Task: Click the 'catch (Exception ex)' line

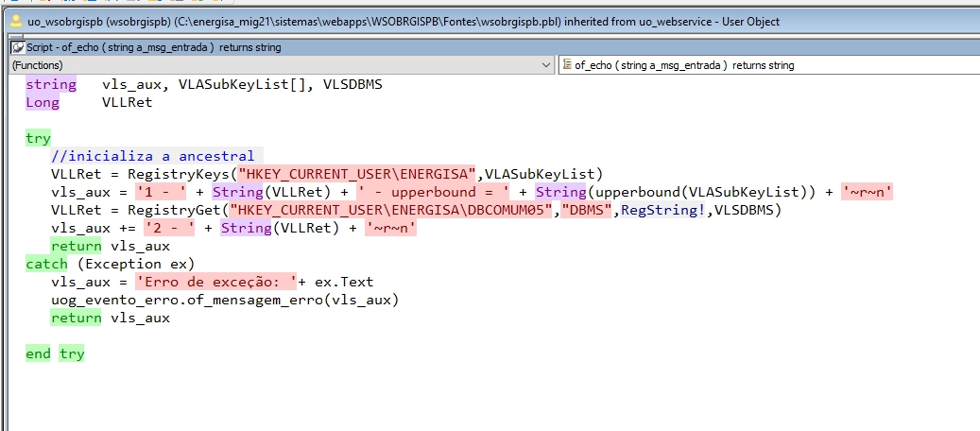Action: click(x=110, y=264)
